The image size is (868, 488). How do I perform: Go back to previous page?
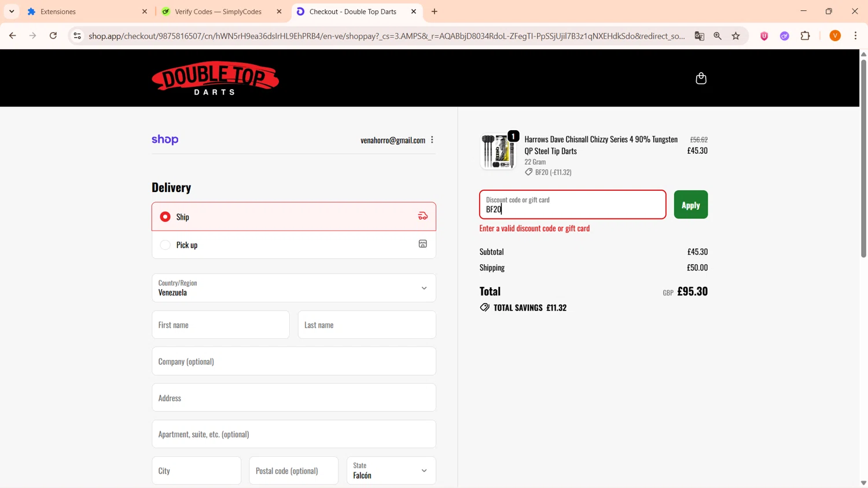[x=13, y=36]
